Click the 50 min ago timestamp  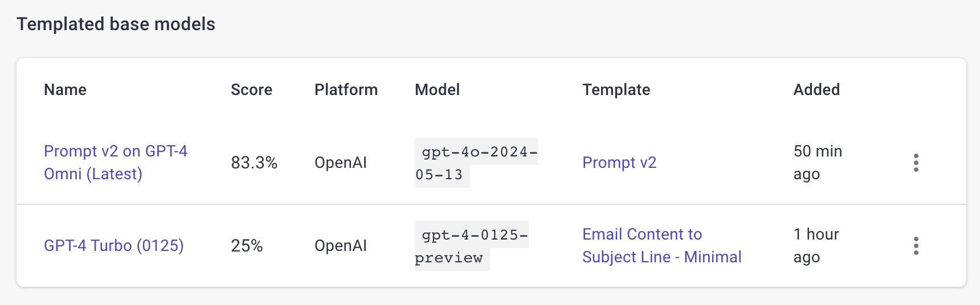pyautogui.click(x=818, y=163)
